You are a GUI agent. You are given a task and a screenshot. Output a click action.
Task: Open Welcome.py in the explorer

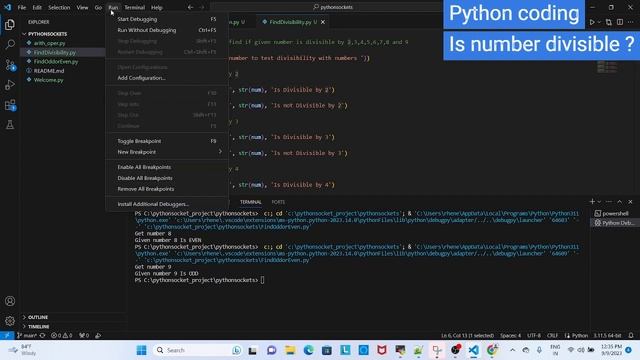pyautogui.click(x=49, y=80)
